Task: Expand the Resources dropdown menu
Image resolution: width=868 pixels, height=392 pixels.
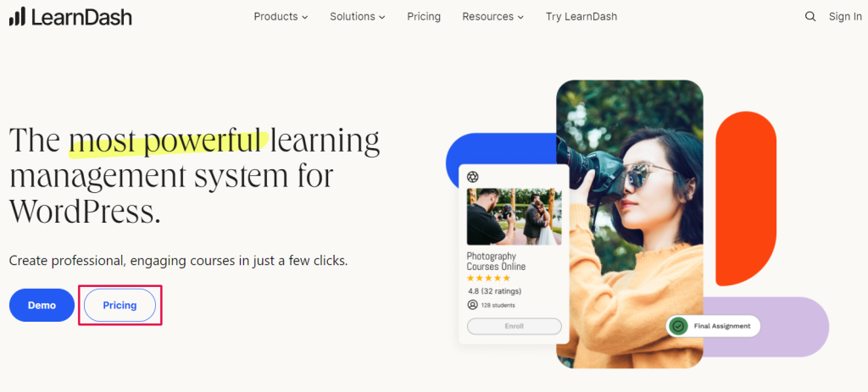Action: pos(492,17)
